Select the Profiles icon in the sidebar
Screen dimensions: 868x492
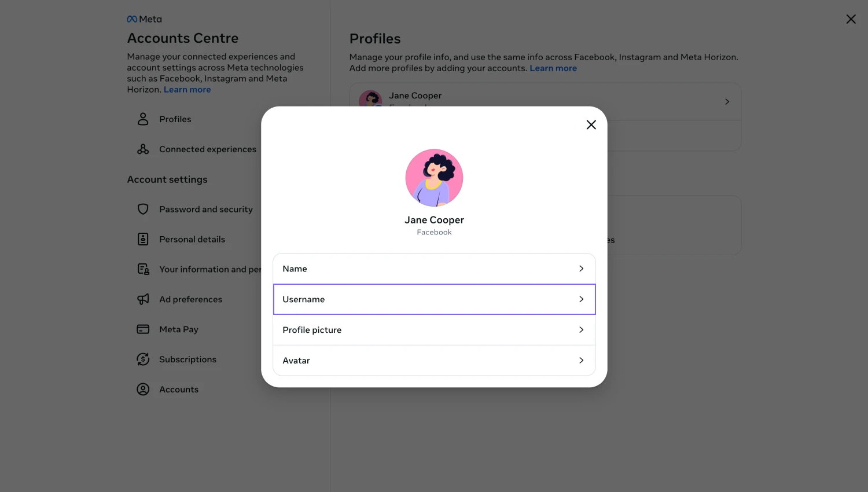pos(143,119)
